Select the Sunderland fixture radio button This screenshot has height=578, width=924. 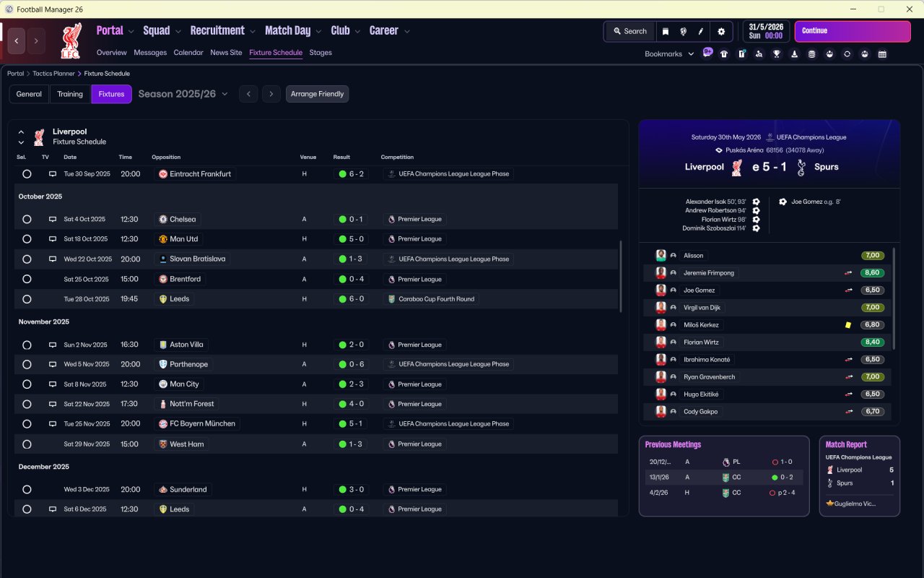(x=27, y=490)
